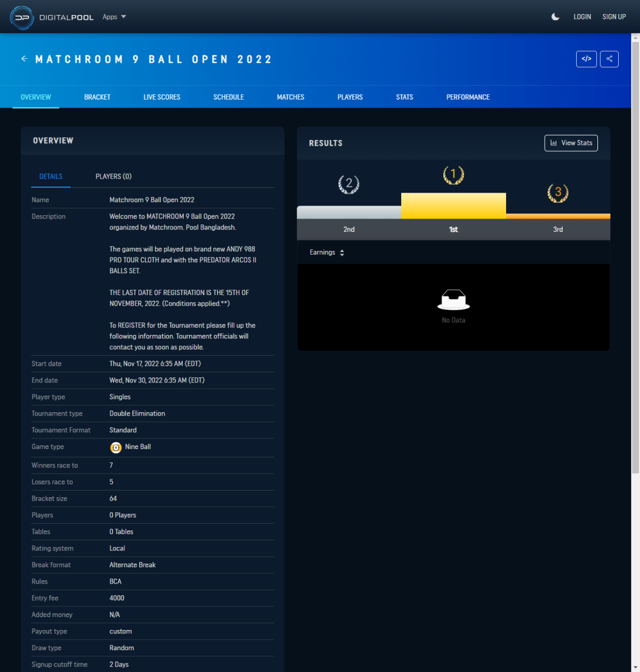Select the Players (0) sub-tab
Screen dimensions: 640x672
[x=114, y=176]
